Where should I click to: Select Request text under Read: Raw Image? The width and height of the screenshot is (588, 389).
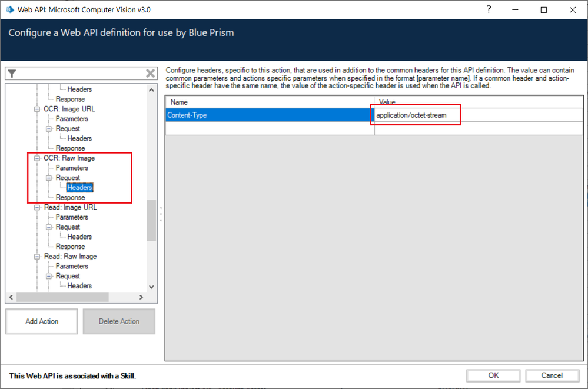coord(68,276)
